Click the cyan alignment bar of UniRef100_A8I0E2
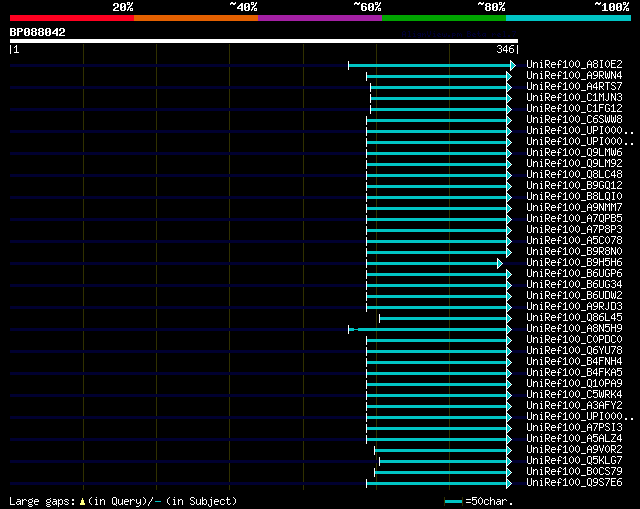 pyautogui.click(x=432, y=65)
